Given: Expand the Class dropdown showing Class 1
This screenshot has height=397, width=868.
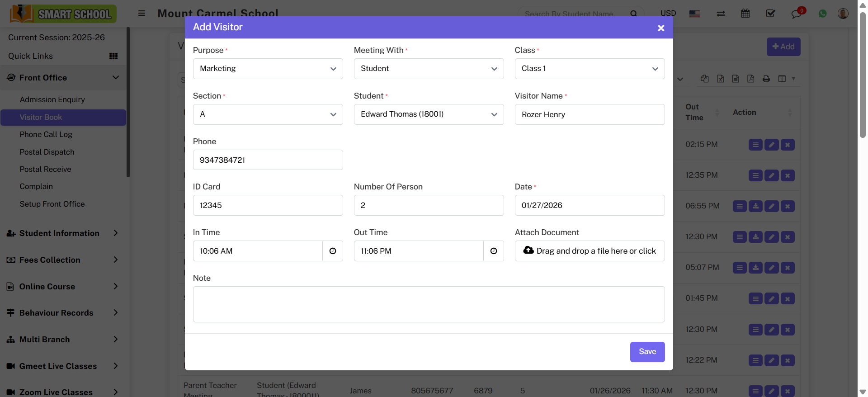Looking at the screenshot, I should click(590, 69).
